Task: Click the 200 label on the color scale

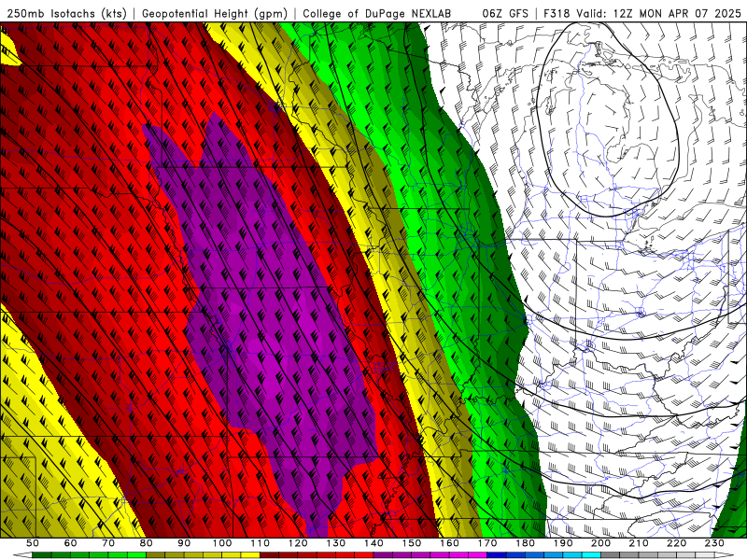Action: click(x=601, y=543)
